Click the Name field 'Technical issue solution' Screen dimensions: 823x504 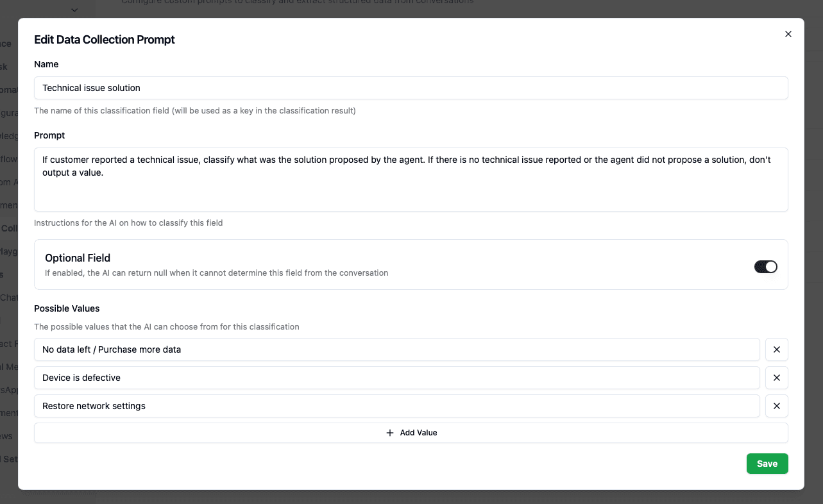[x=411, y=88]
